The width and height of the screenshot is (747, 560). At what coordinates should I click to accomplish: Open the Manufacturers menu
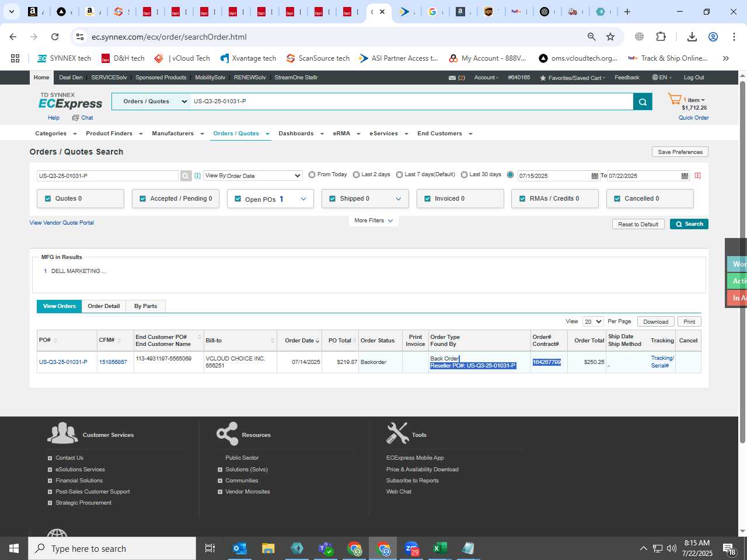pyautogui.click(x=177, y=134)
